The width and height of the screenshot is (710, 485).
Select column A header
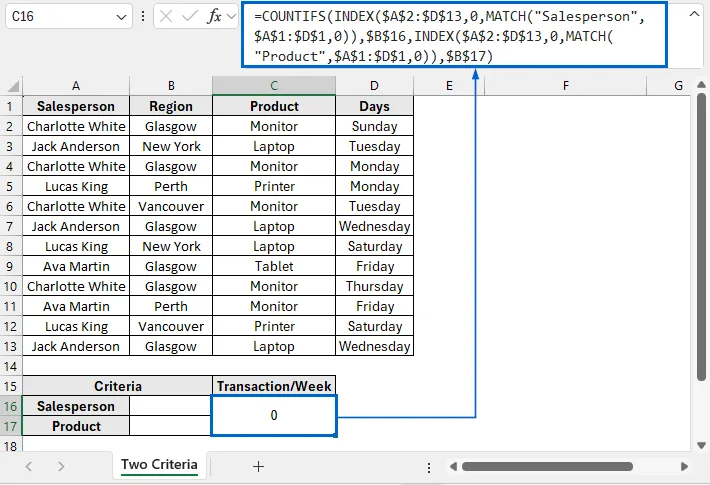tap(76, 86)
